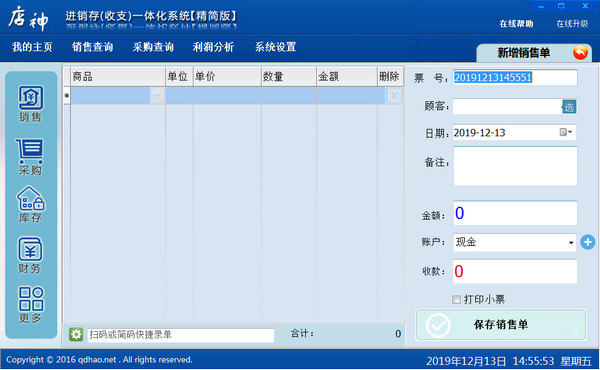This screenshot has height=370, width=600.
Task: Click the orange back arrow on 新增销售单
Action: click(x=580, y=52)
